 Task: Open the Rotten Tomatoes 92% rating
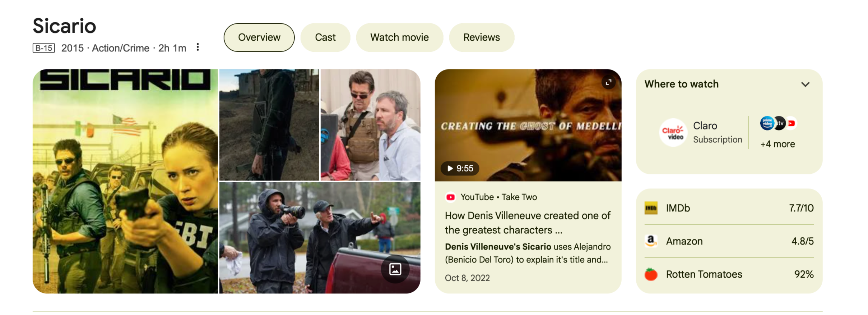[x=729, y=274]
